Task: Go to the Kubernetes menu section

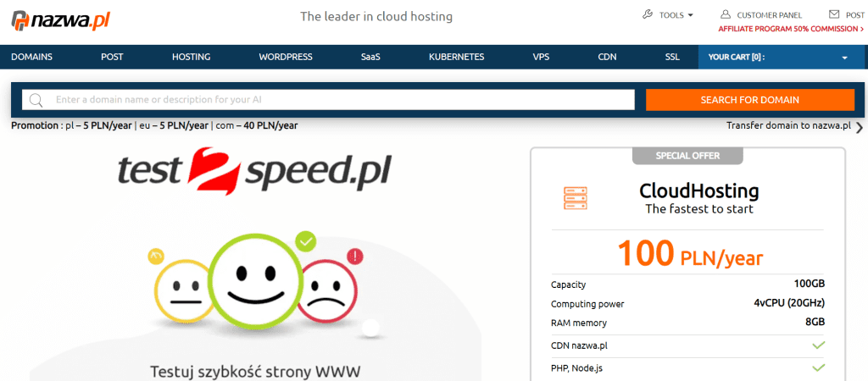Action: tap(456, 58)
